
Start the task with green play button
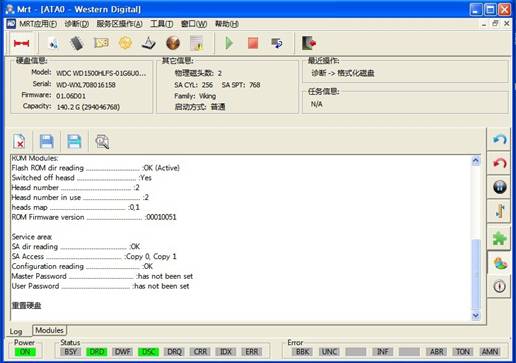click(x=229, y=43)
